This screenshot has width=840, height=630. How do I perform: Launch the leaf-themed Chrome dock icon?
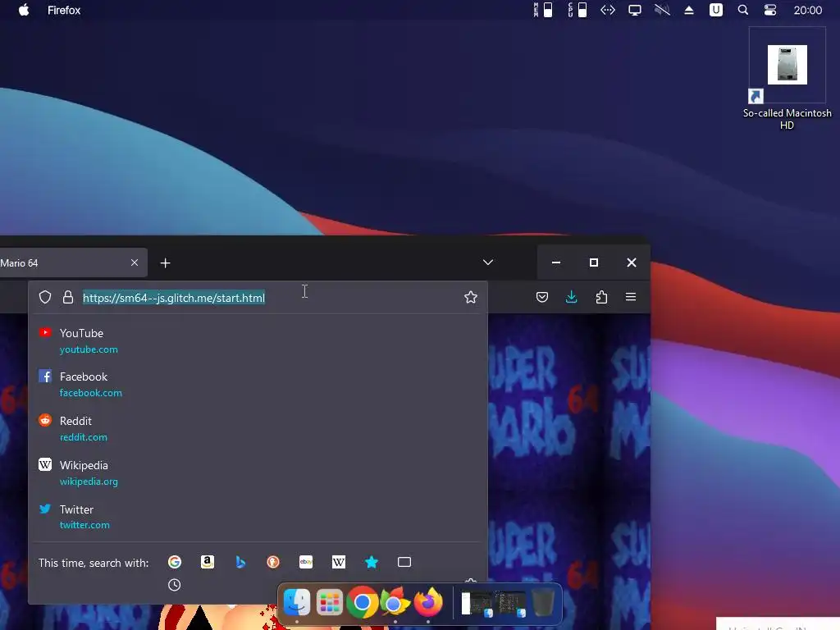(395, 603)
